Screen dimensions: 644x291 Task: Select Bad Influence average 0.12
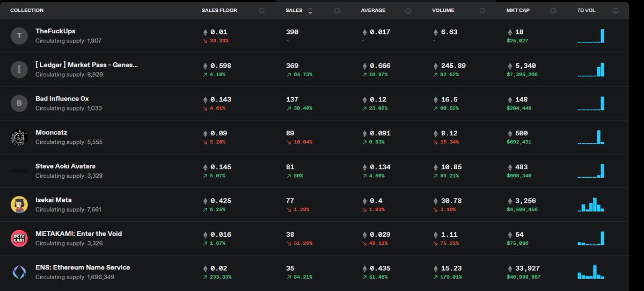(x=378, y=100)
